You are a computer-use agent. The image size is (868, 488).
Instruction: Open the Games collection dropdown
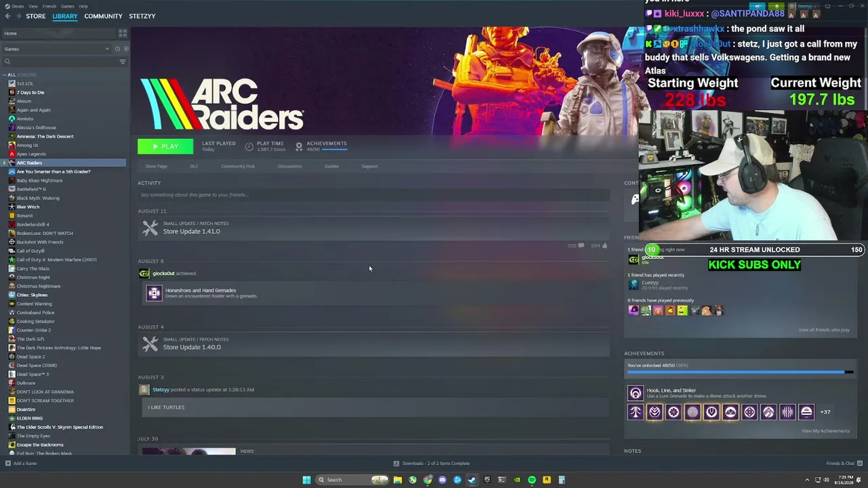56,49
